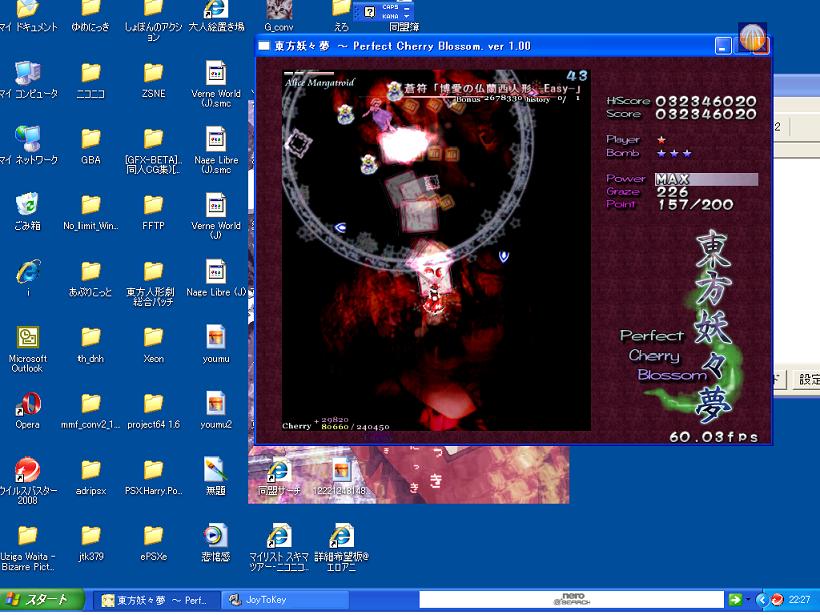Open the 悲愴感 media file

216,543
